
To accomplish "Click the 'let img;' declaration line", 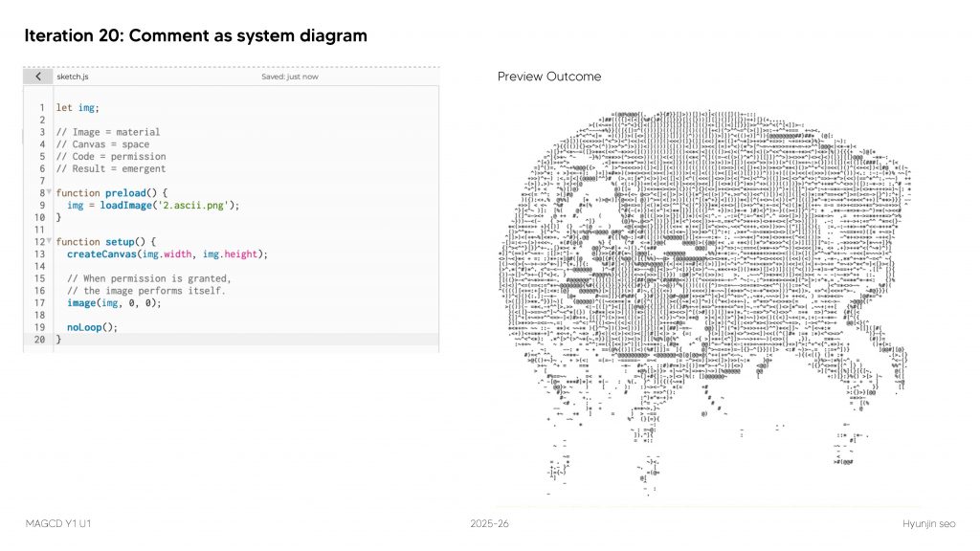I will [78, 107].
